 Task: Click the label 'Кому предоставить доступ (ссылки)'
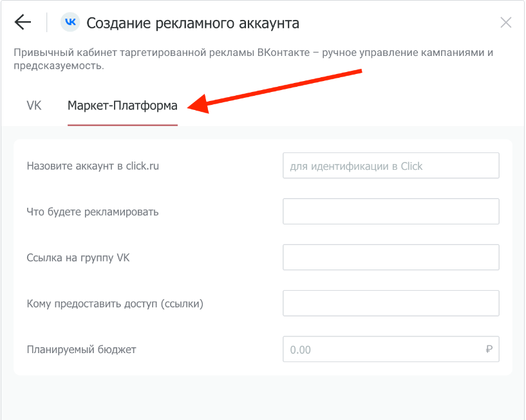[115, 304]
